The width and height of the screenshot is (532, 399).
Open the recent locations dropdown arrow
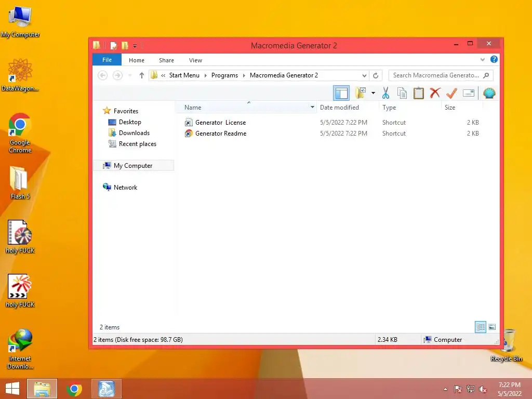[x=130, y=75]
